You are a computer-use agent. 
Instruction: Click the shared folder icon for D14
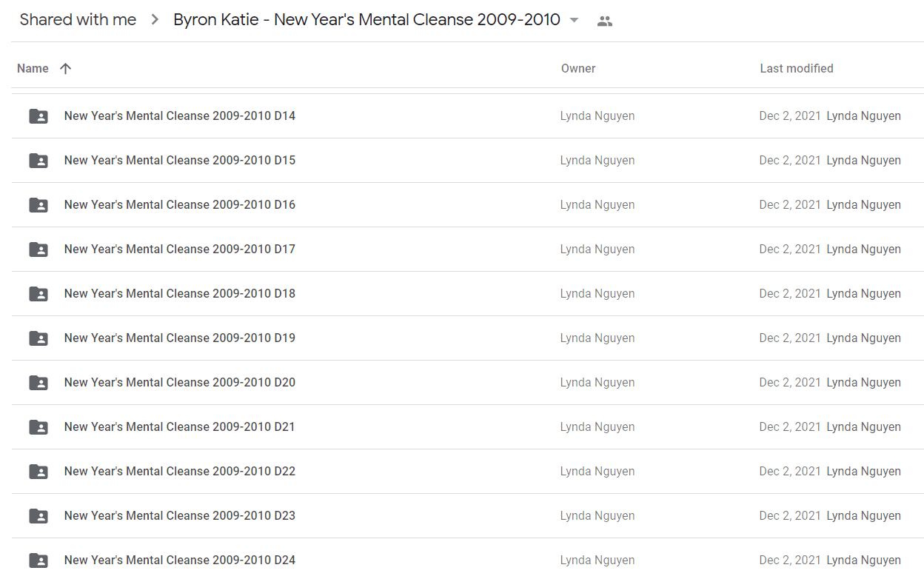click(38, 116)
